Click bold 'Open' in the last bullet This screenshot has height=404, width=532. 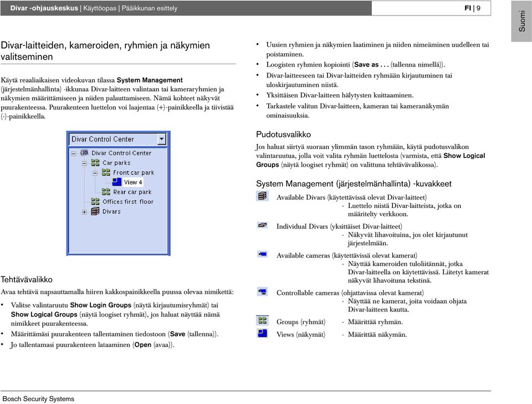click(143, 345)
